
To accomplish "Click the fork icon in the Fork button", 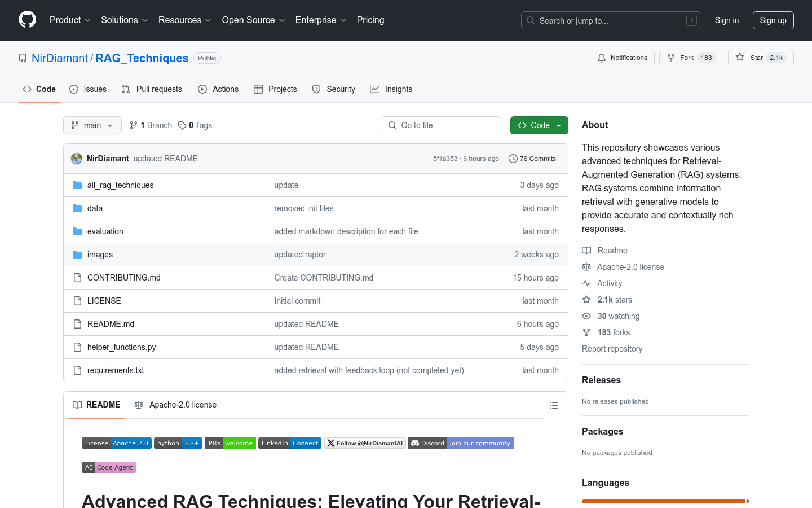I will pyautogui.click(x=671, y=58).
